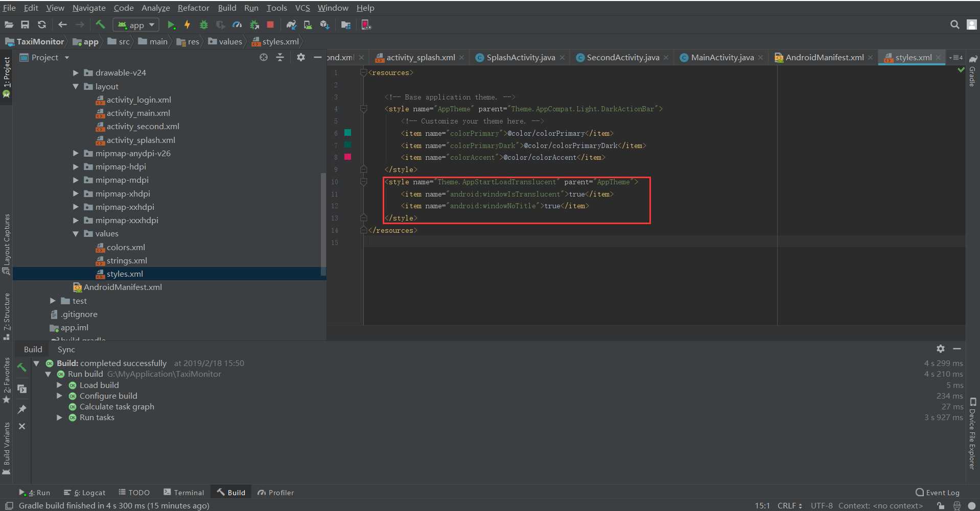Click the Make Project hammer icon
The image size is (980, 511).
pos(100,25)
